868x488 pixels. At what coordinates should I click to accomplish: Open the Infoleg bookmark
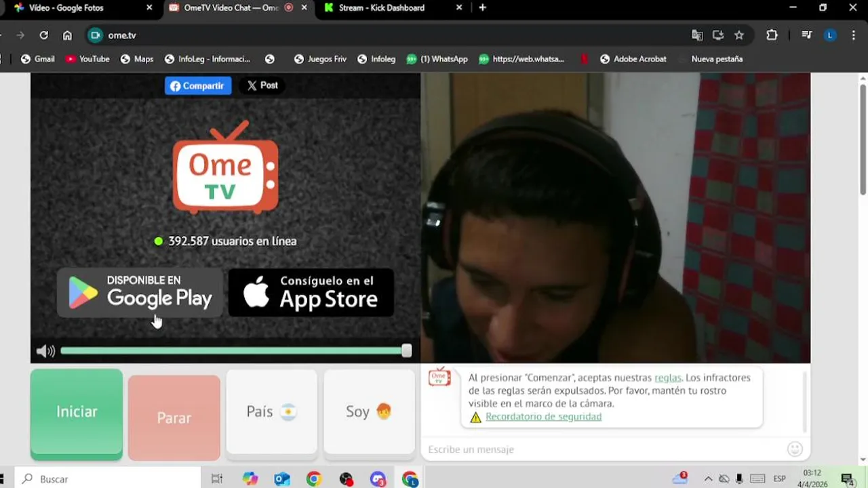pyautogui.click(x=376, y=59)
